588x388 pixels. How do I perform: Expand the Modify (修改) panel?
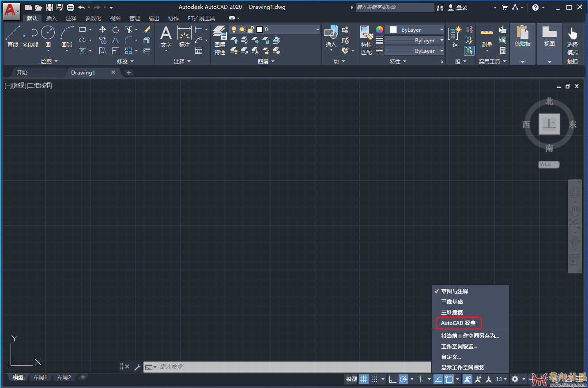[x=126, y=61]
